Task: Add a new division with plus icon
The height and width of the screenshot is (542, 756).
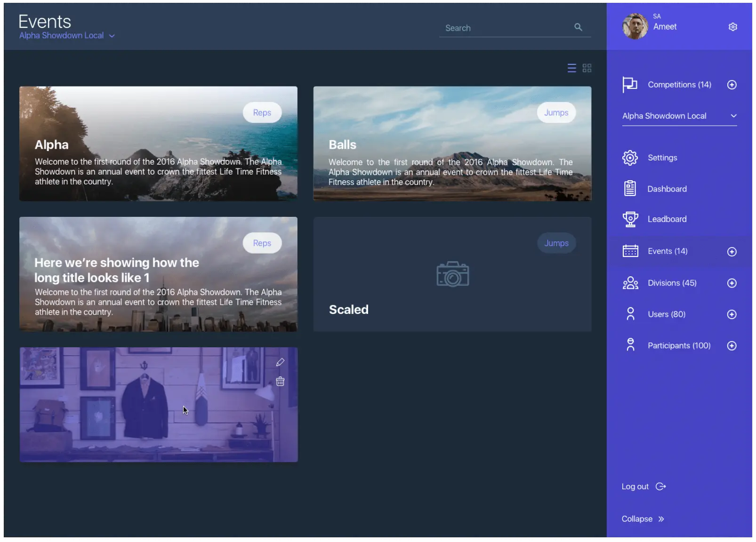Action: coord(732,283)
